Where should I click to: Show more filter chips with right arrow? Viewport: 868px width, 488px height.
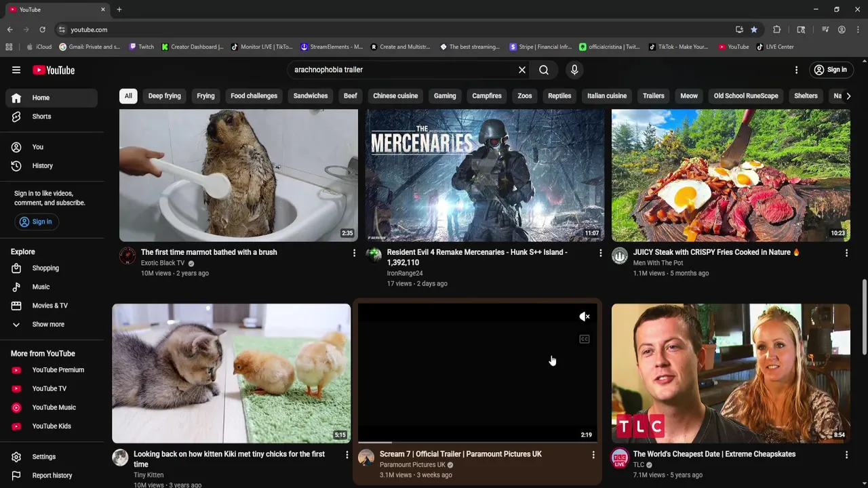(x=848, y=96)
